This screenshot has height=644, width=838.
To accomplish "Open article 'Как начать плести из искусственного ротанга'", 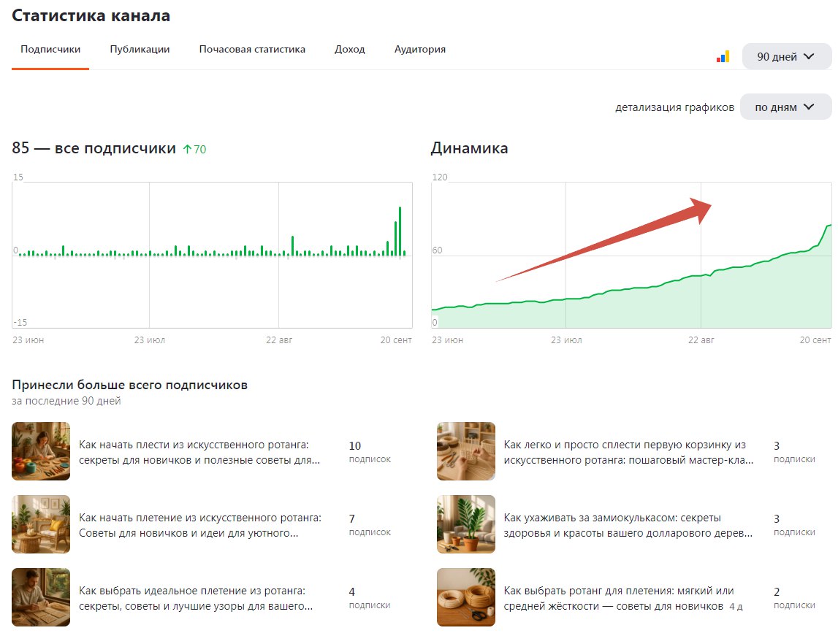I will pyautogui.click(x=199, y=452).
